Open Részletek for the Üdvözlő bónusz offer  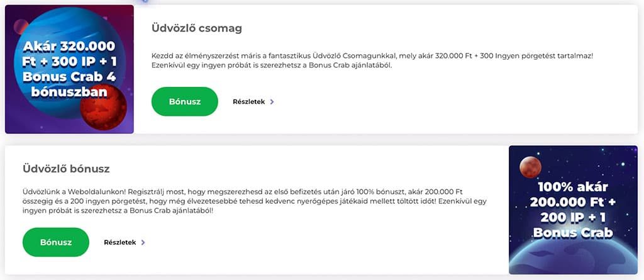120,242
